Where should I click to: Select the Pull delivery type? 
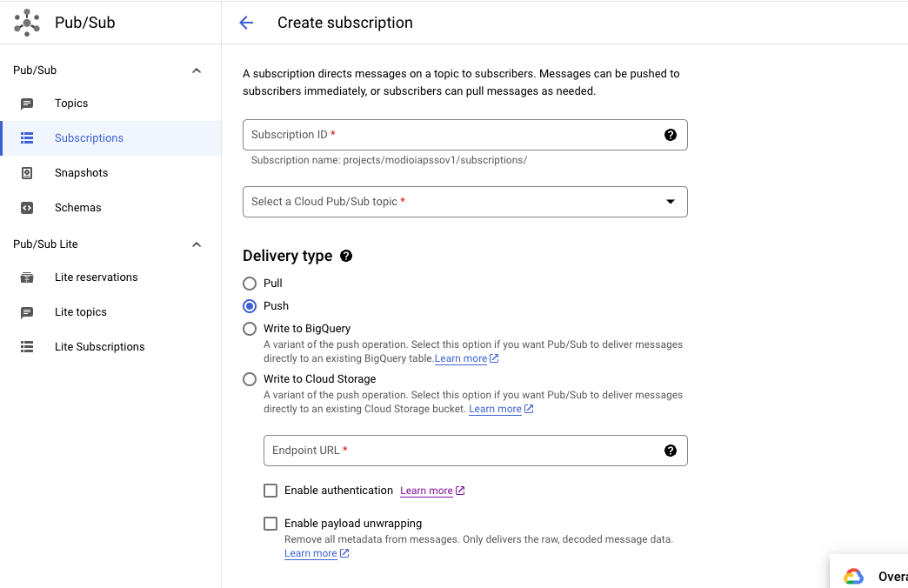coord(250,284)
